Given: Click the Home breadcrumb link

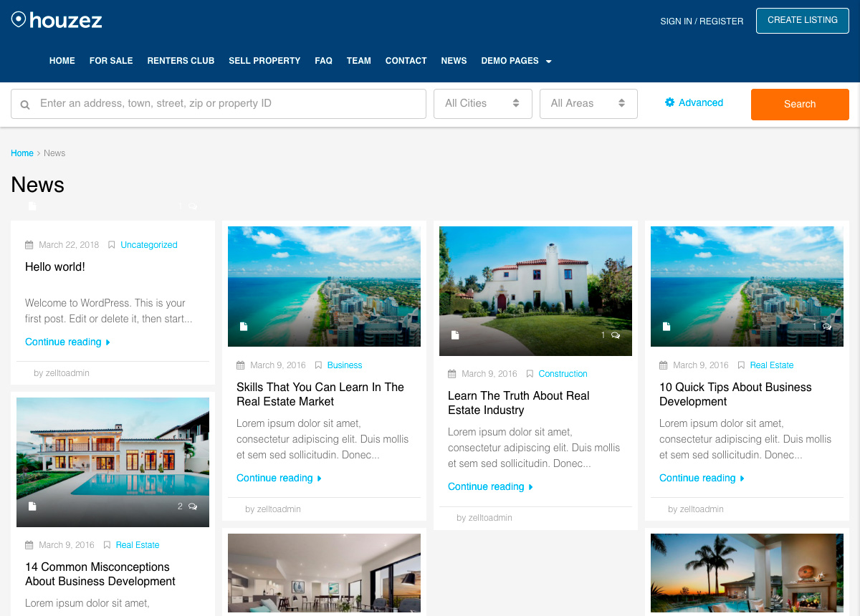Looking at the screenshot, I should click(x=22, y=153).
